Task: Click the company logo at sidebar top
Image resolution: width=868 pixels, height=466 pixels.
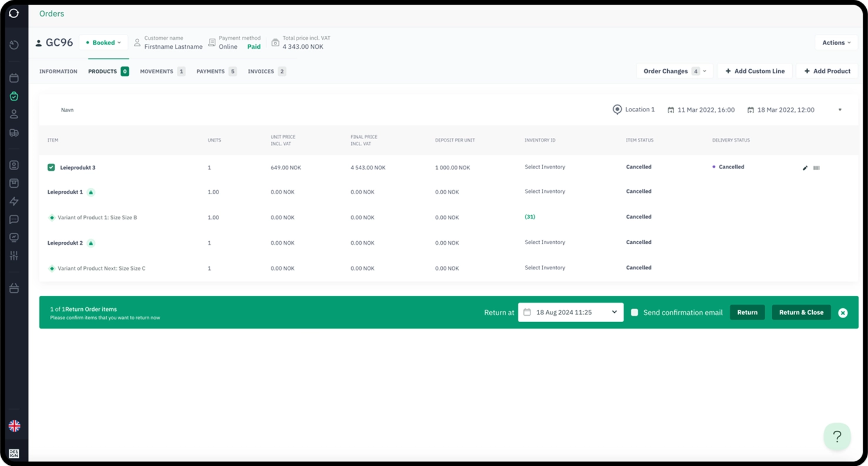Action: click(x=14, y=13)
